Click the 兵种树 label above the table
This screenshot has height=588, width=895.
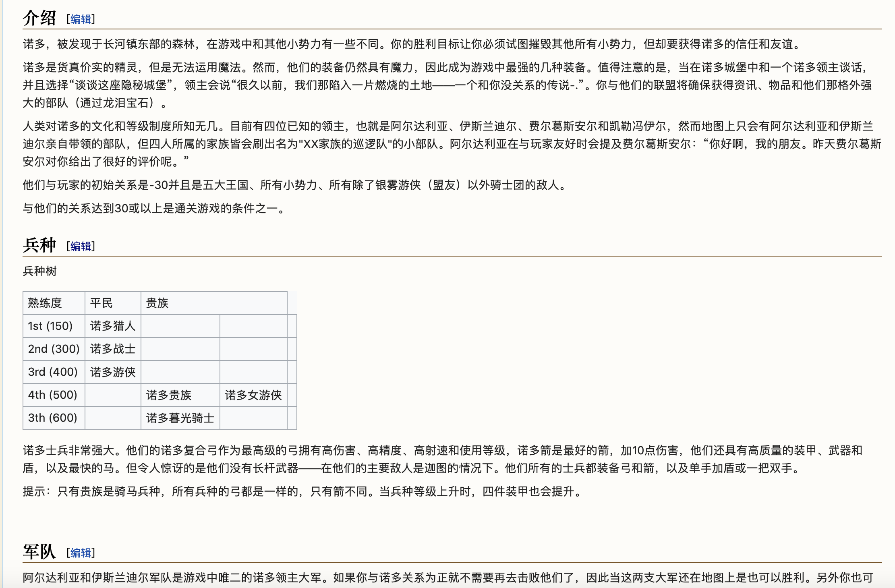tap(40, 271)
